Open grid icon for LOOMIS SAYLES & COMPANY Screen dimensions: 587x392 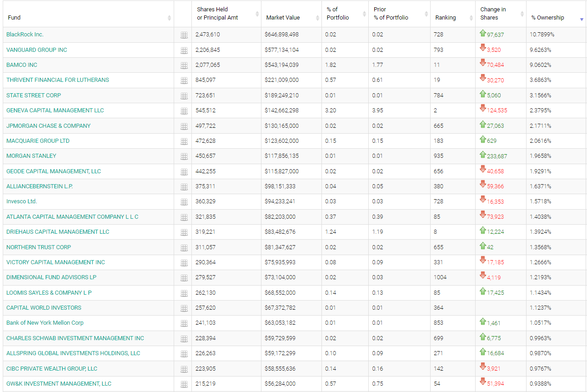184,293
